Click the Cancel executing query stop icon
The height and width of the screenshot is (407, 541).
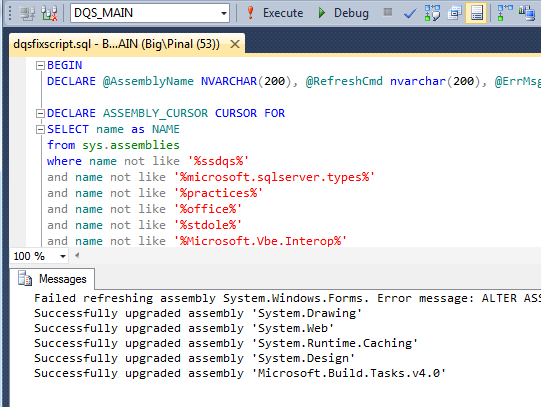(x=388, y=13)
